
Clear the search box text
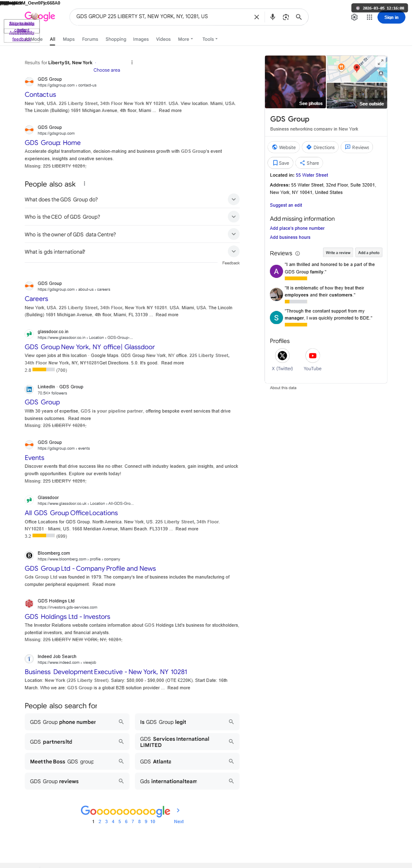pyautogui.click(x=256, y=17)
